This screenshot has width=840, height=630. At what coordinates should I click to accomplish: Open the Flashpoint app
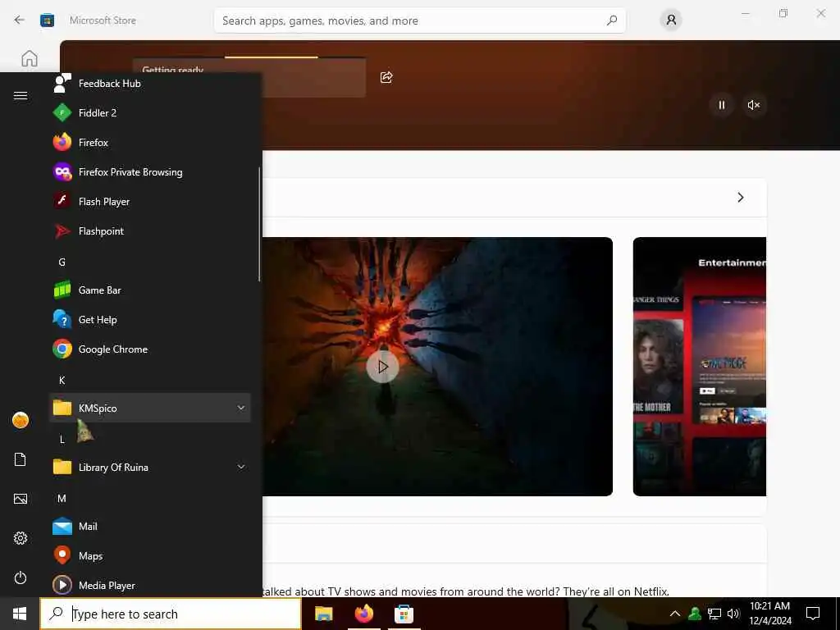(x=150, y=231)
